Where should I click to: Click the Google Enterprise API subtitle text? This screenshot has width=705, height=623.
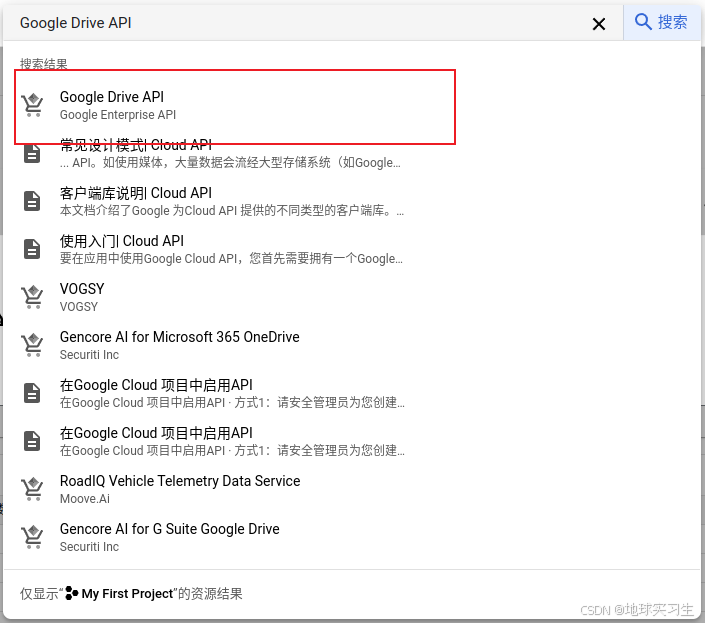pyautogui.click(x=118, y=115)
